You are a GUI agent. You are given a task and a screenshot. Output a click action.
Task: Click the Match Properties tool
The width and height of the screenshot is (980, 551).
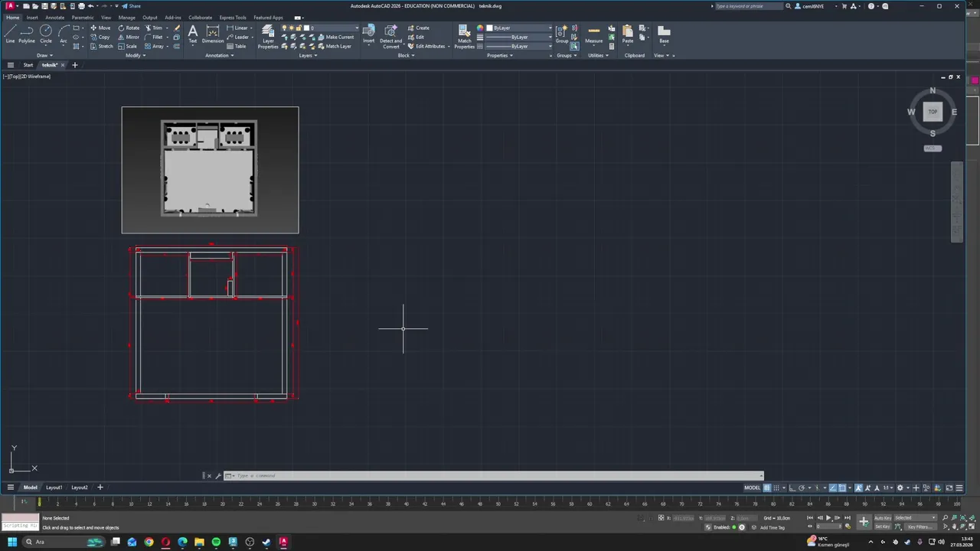click(465, 37)
